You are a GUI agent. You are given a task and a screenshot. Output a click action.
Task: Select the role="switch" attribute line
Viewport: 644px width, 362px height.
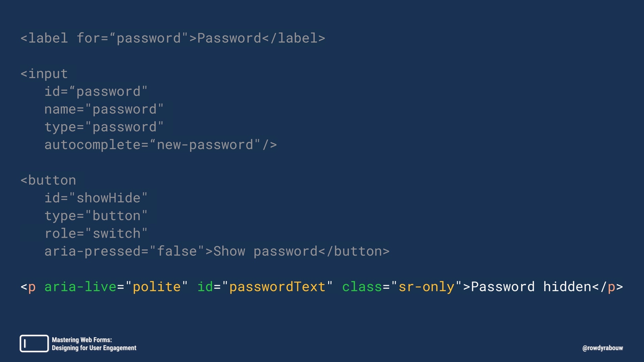click(96, 234)
